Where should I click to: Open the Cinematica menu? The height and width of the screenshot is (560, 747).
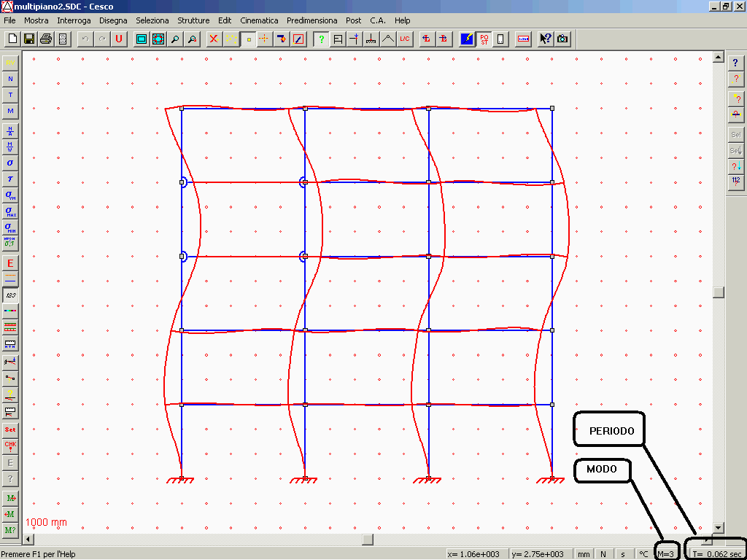[259, 20]
